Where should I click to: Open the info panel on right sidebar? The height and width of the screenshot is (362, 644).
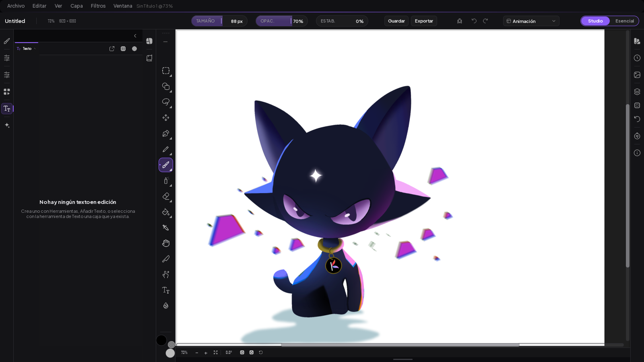coord(637,153)
